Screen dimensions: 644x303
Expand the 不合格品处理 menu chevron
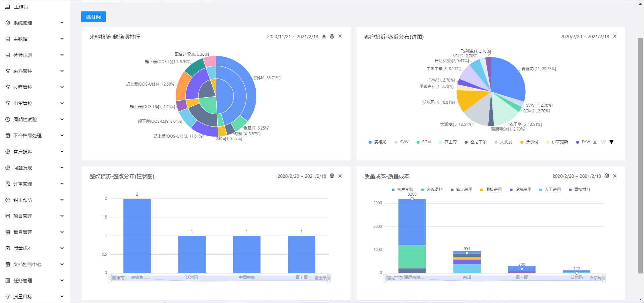62,136
